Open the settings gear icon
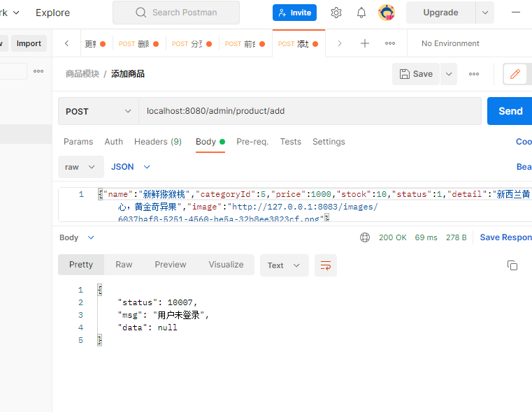Viewport: 532px width, 412px height. click(x=336, y=13)
